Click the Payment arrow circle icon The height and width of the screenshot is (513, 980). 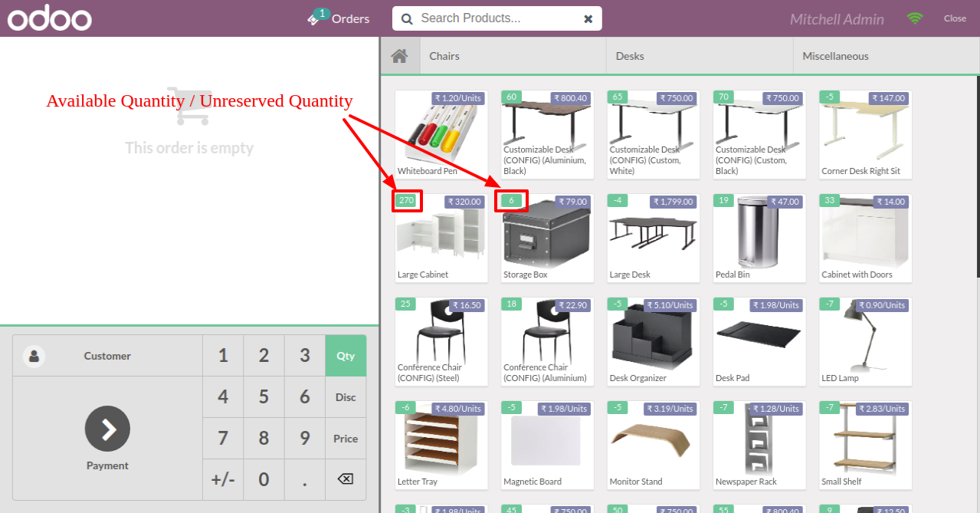pos(107,429)
